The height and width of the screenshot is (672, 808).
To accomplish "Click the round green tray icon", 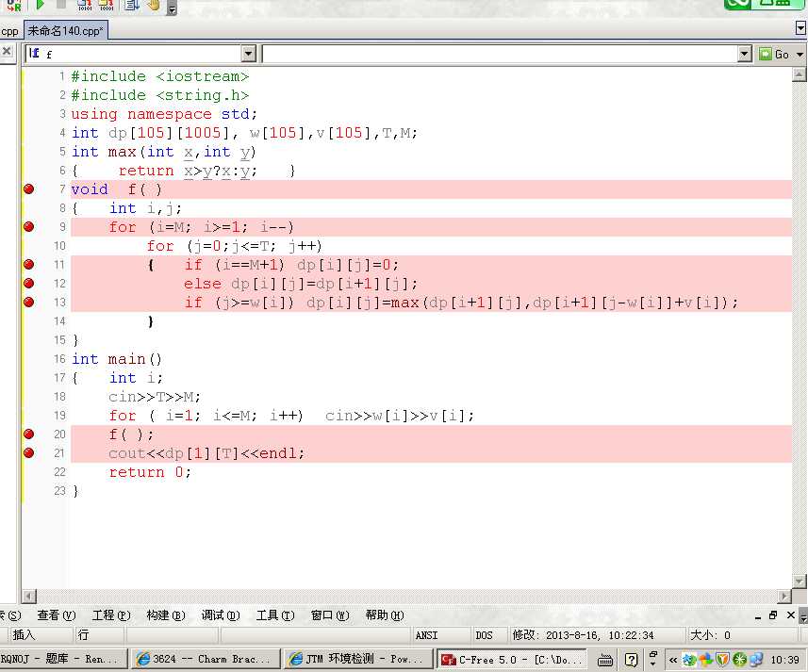I will tap(739, 660).
